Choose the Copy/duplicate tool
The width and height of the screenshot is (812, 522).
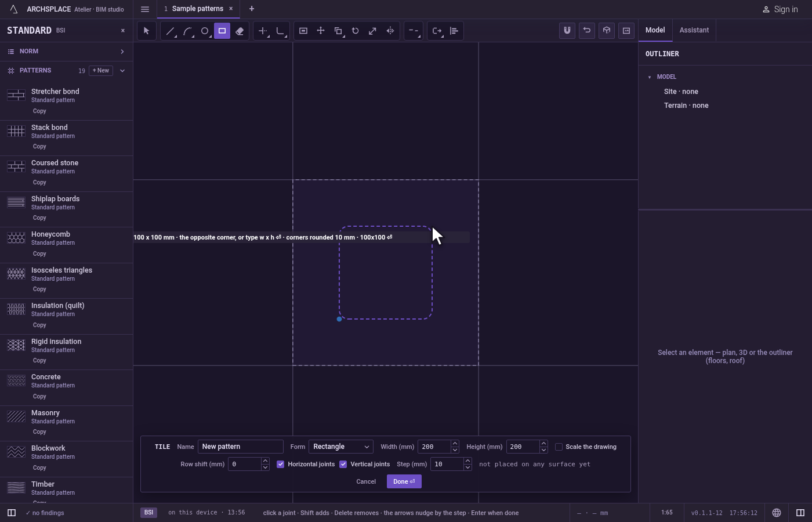tap(338, 31)
